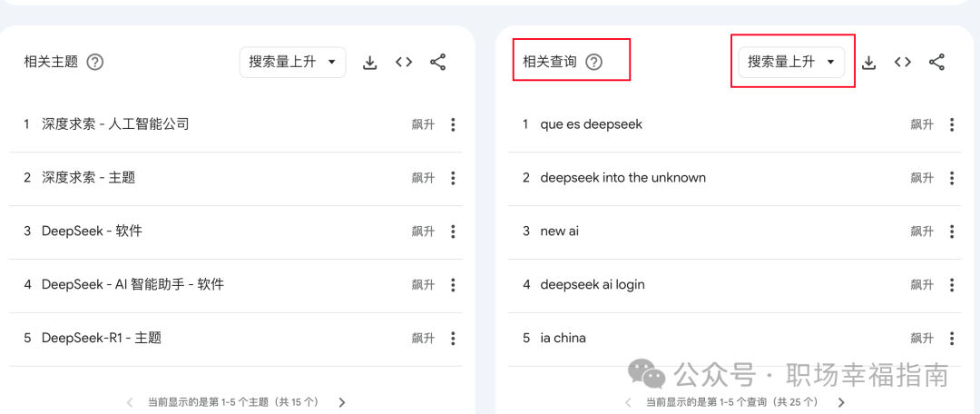The height and width of the screenshot is (414, 980).
Task: Go to next page of related topics
Action: click(x=342, y=402)
